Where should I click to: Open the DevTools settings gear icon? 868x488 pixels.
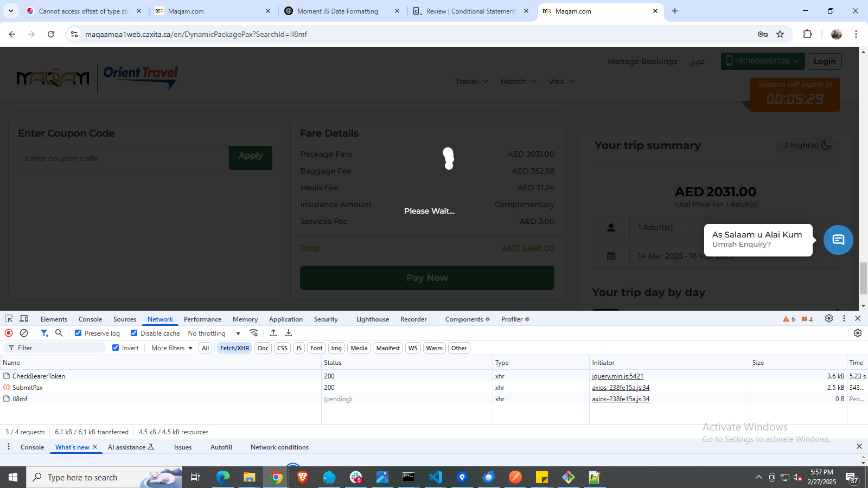coord(828,319)
